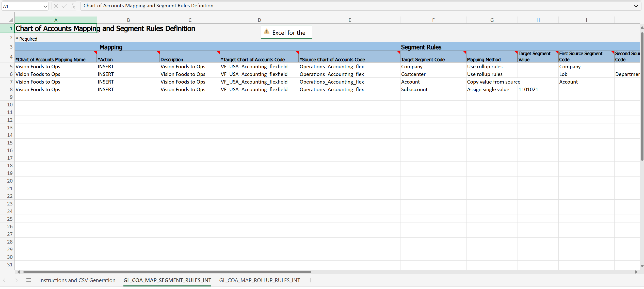Expand the formula bar with its chevron
The image size is (644, 289).
point(636,6)
